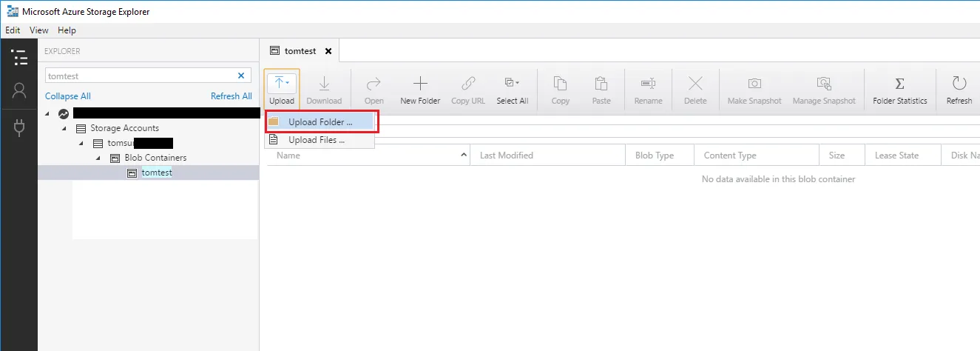Sort by the Size column header
This screenshot has width=980, height=351.
[842, 156]
